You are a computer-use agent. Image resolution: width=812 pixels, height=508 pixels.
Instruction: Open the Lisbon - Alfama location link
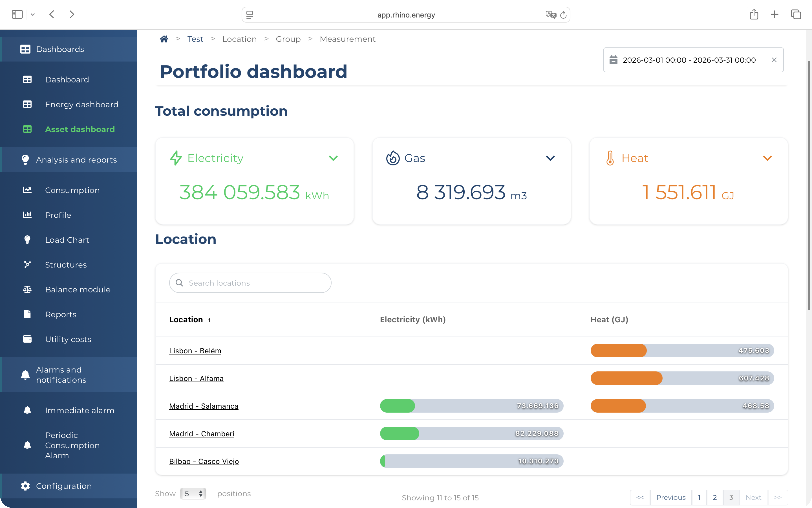(x=196, y=378)
